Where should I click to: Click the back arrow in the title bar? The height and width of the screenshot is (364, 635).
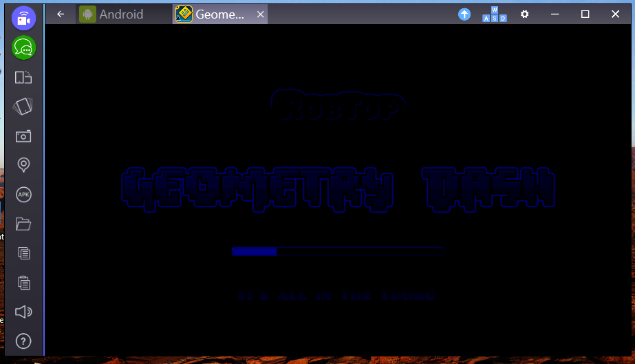(61, 14)
